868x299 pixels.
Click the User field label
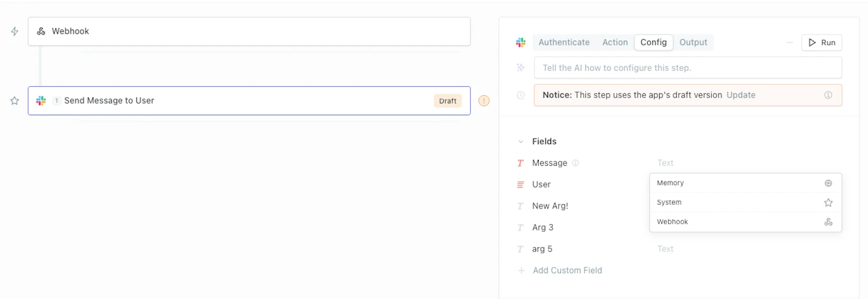click(x=541, y=185)
